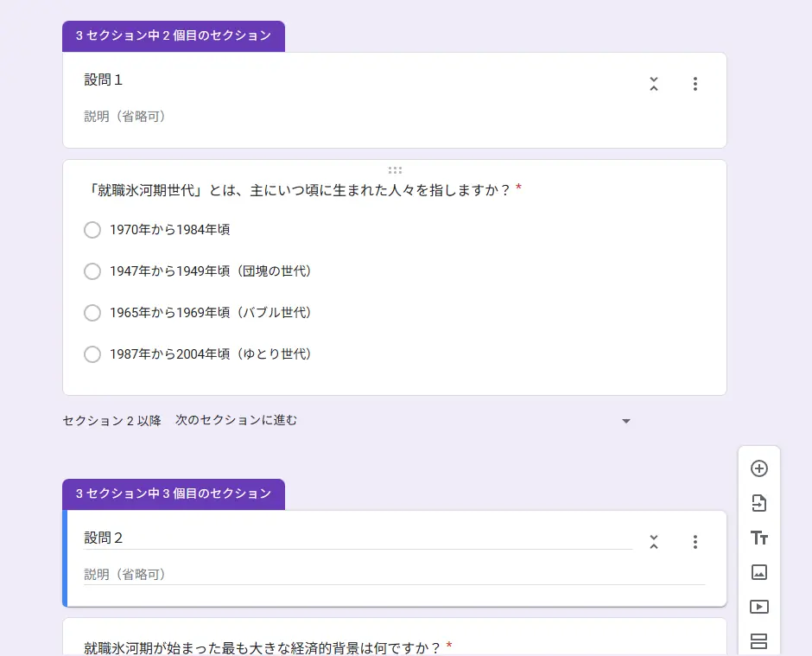Click the 設問２ title input field
Image resolution: width=812 pixels, height=656 pixels.
[358, 538]
